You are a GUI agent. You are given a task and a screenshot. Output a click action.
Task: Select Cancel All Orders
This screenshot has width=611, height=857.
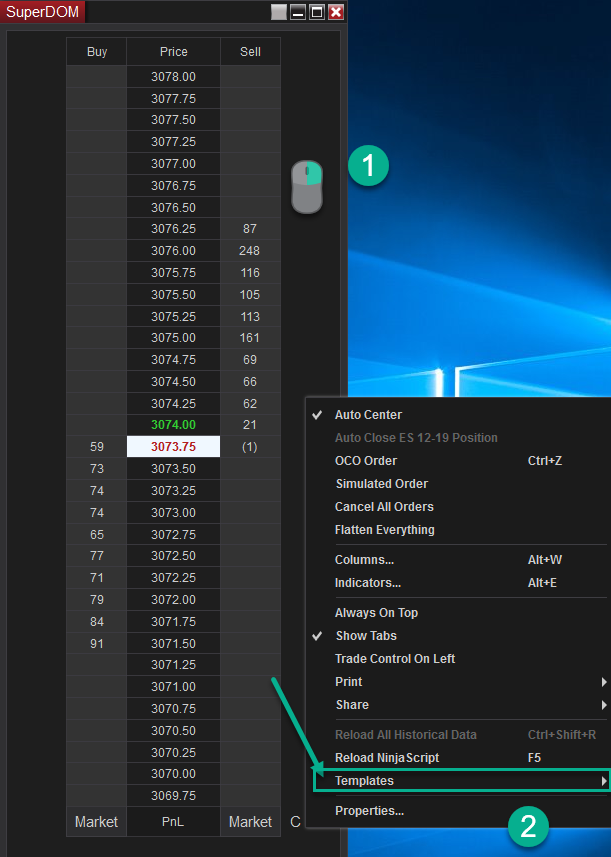click(458, 507)
